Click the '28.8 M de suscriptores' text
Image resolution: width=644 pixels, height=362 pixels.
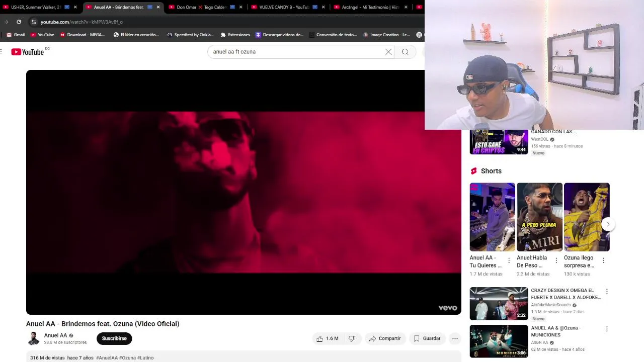click(x=65, y=342)
